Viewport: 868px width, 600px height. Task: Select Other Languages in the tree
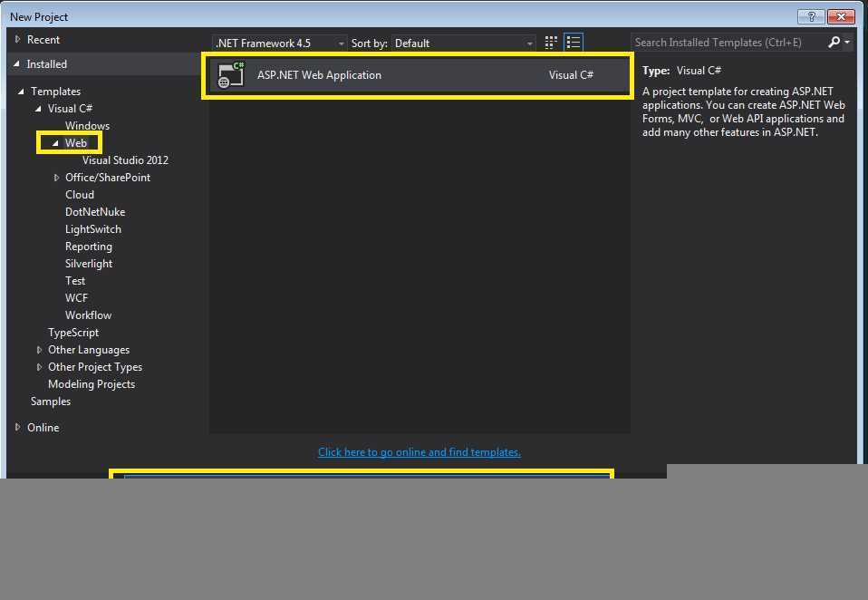(89, 350)
